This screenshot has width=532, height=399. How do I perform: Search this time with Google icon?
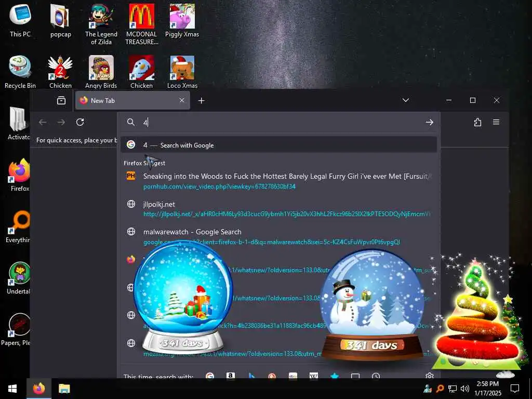210,375
